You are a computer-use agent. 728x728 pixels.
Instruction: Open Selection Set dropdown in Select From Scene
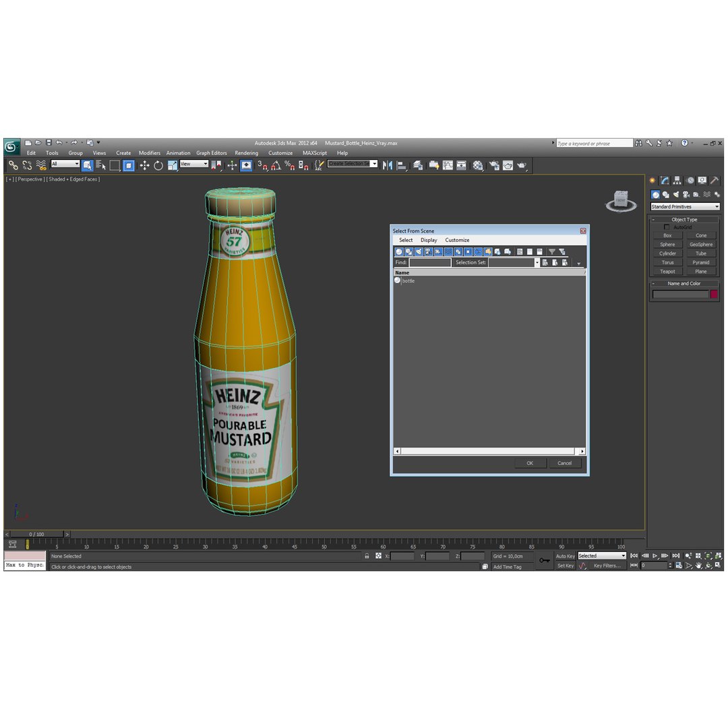pos(537,263)
